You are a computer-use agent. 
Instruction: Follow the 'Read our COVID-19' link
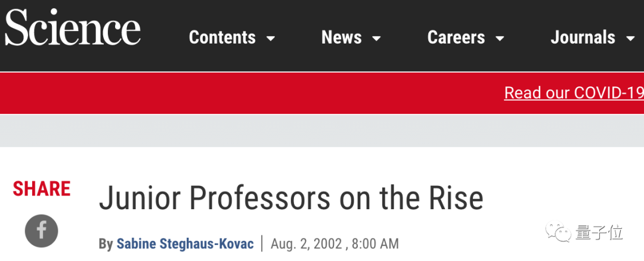point(574,93)
